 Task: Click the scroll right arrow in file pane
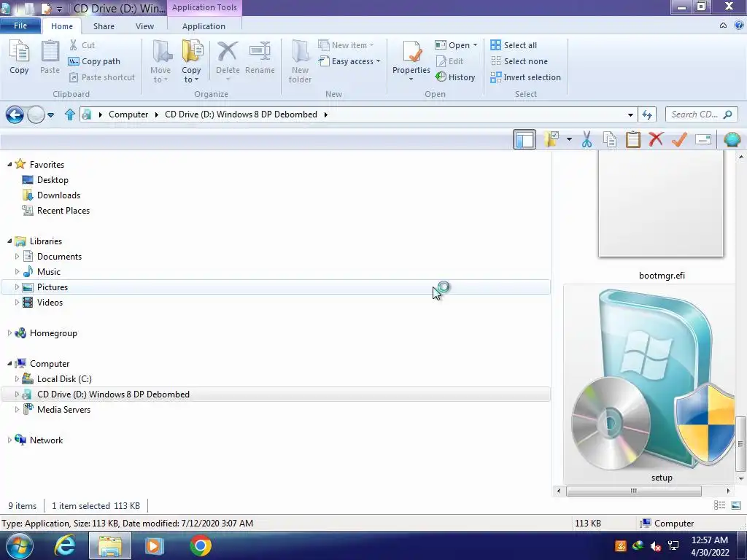tap(728, 491)
